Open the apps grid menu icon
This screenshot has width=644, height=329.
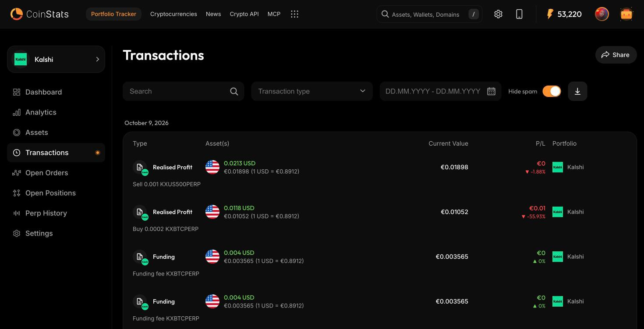tap(294, 14)
